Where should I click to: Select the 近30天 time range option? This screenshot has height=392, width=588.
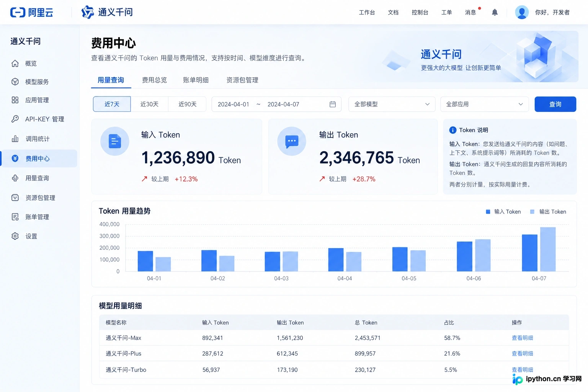tap(149, 104)
